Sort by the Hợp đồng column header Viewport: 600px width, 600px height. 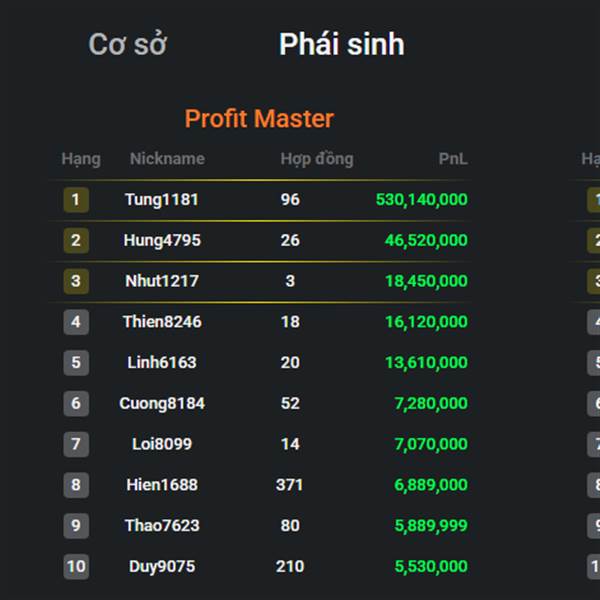pos(316,159)
